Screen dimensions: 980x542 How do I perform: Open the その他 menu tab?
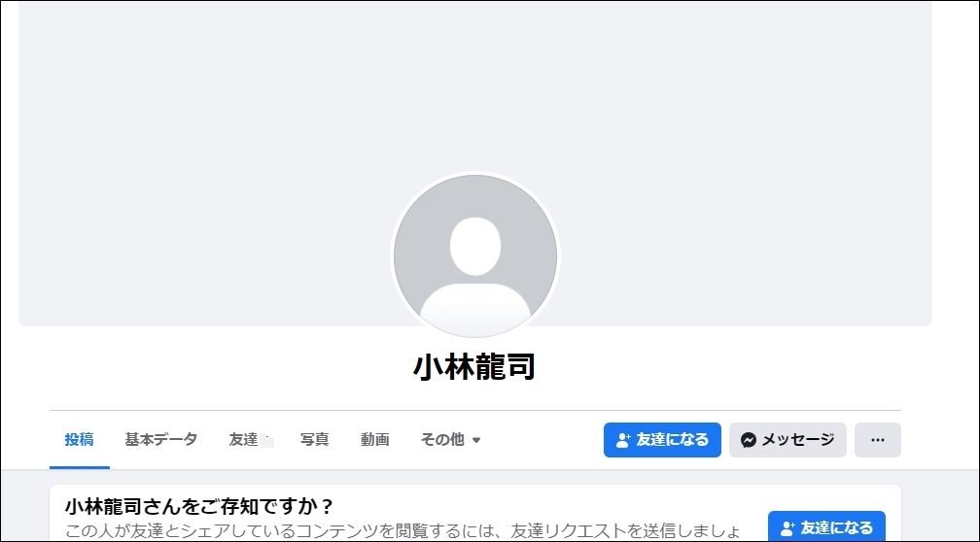(450, 440)
